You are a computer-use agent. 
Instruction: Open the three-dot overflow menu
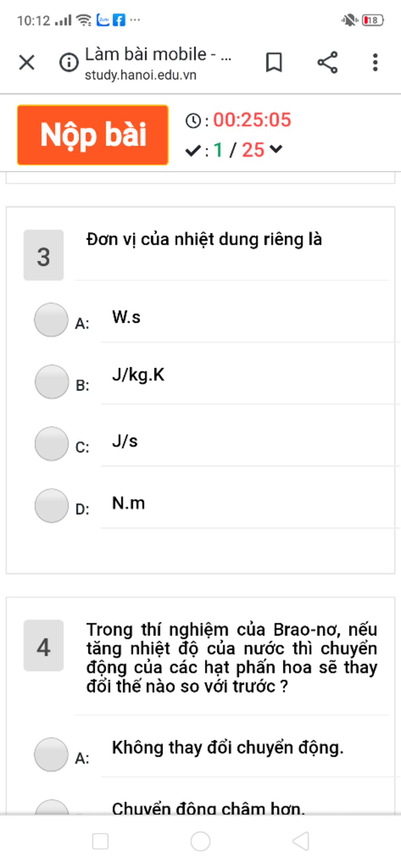click(375, 62)
